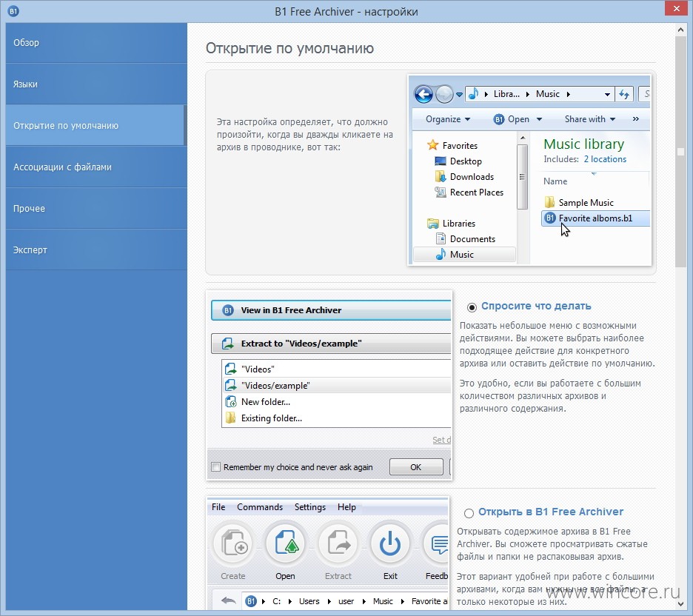
Task: Click the Forward arrow in the explorer preview
Action: coord(444,94)
